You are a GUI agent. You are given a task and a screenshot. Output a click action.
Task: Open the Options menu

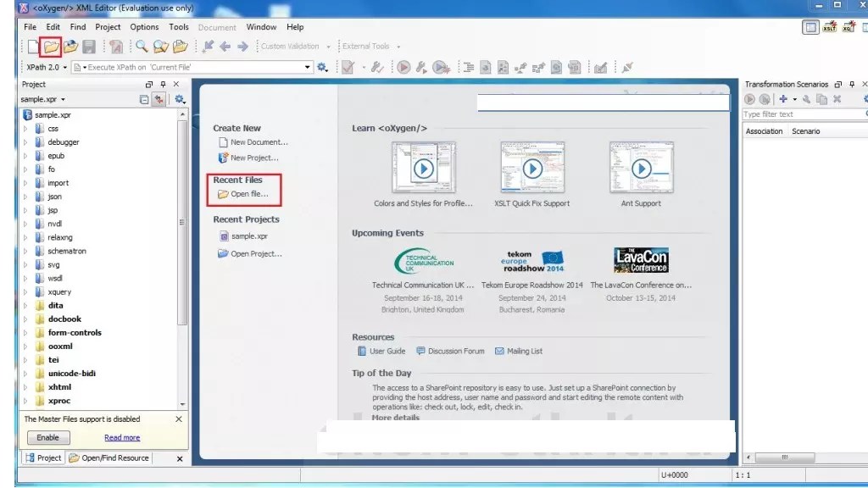pyautogui.click(x=144, y=26)
